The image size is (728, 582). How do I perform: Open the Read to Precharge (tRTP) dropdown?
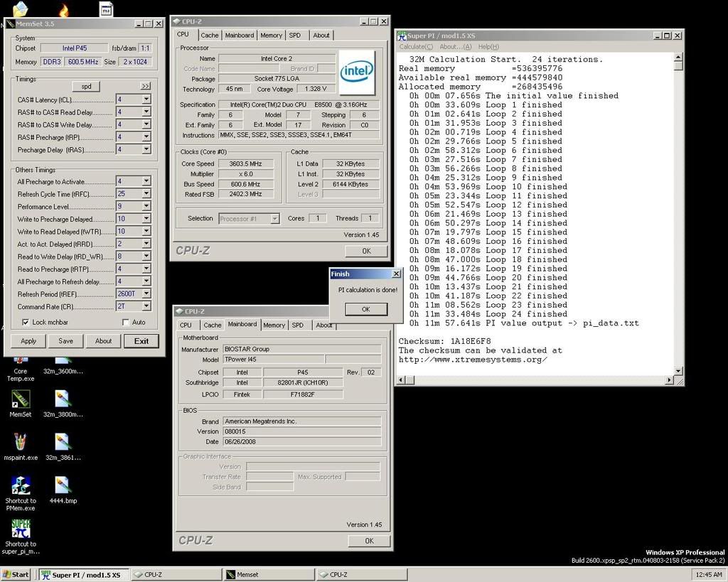pyautogui.click(x=146, y=269)
